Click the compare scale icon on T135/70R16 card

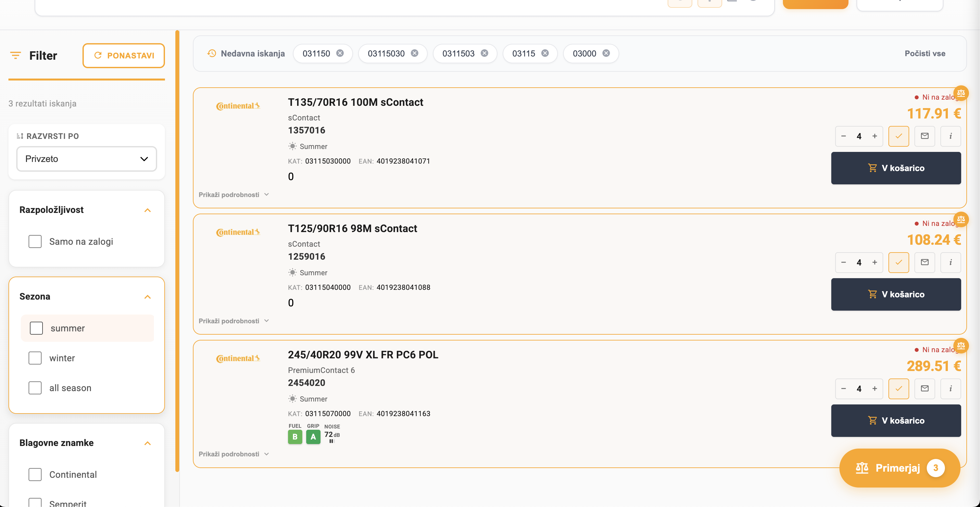tap(961, 93)
